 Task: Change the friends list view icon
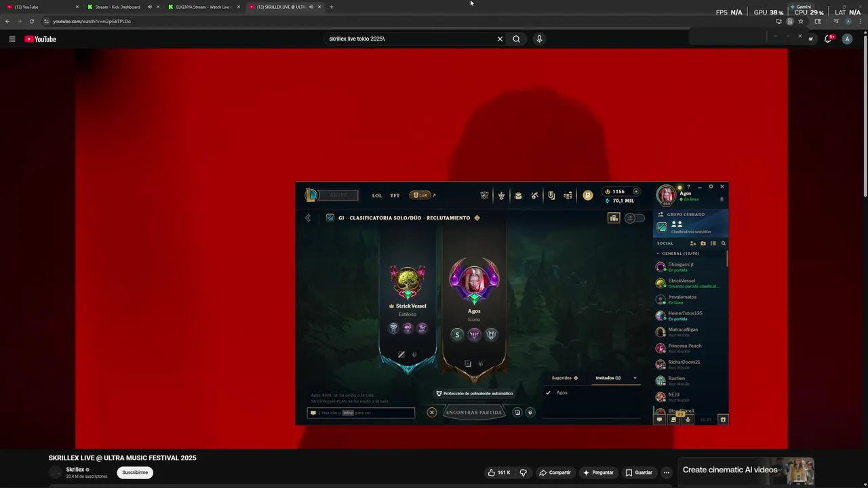click(713, 243)
